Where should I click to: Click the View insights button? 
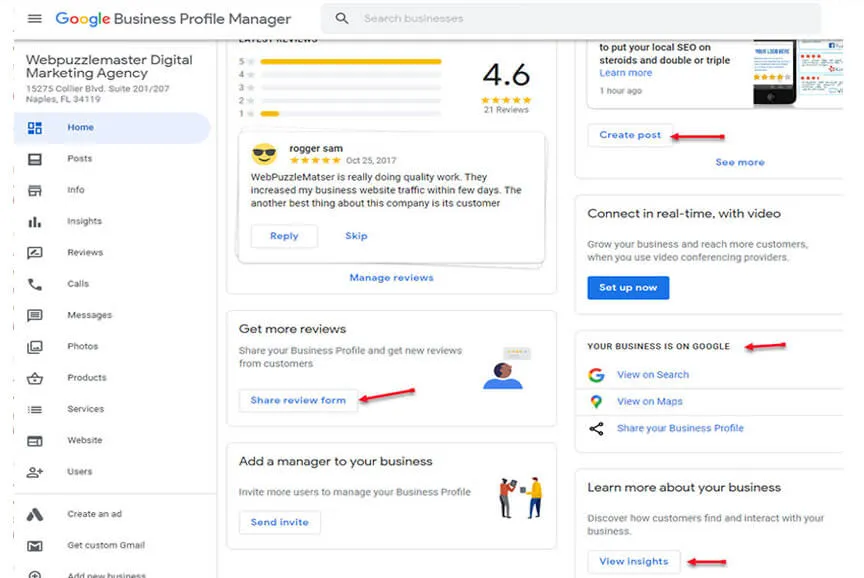coord(634,561)
